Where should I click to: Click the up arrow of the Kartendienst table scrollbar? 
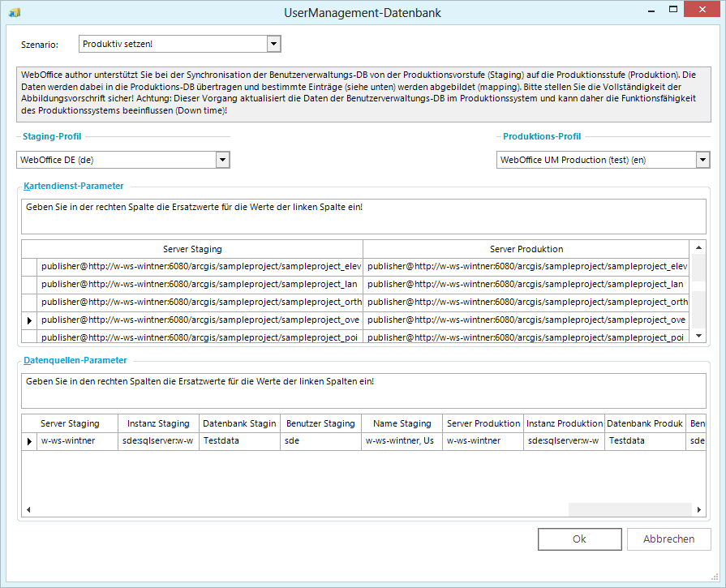[x=698, y=249]
